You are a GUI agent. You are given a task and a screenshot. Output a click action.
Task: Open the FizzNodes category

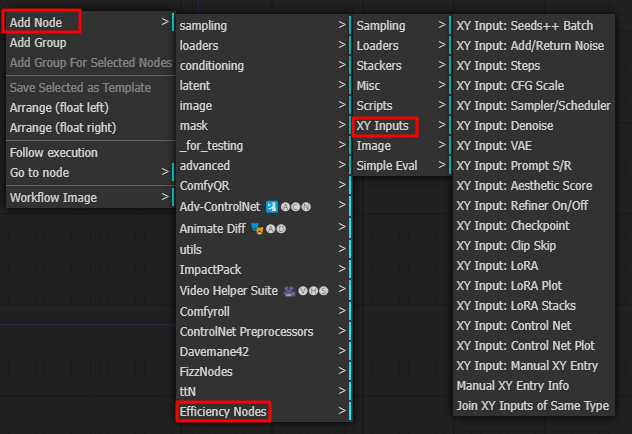[264, 372]
